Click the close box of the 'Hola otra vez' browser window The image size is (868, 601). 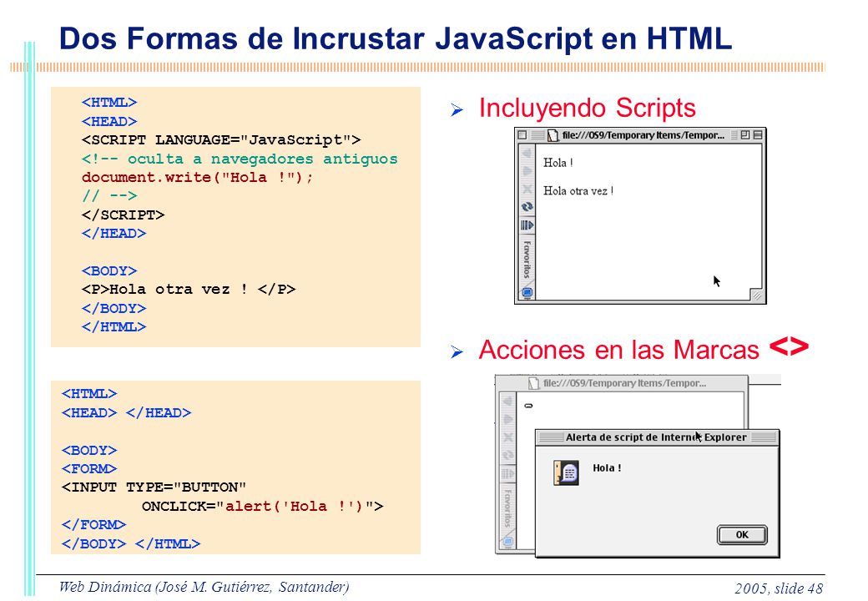tap(522, 134)
